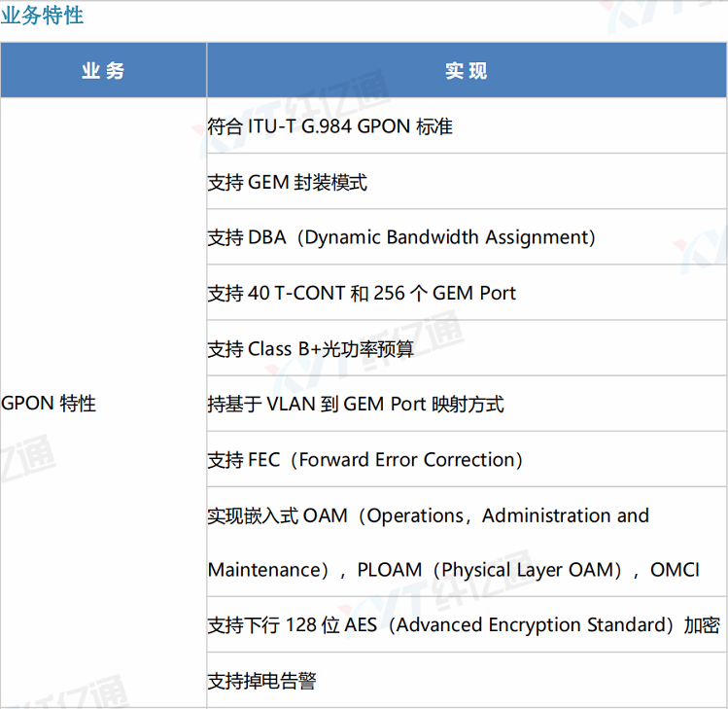Viewport: 728px width, 709px height.
Task: Select the 支持 GEM 封装模式 row
Action: coord(288,182)
